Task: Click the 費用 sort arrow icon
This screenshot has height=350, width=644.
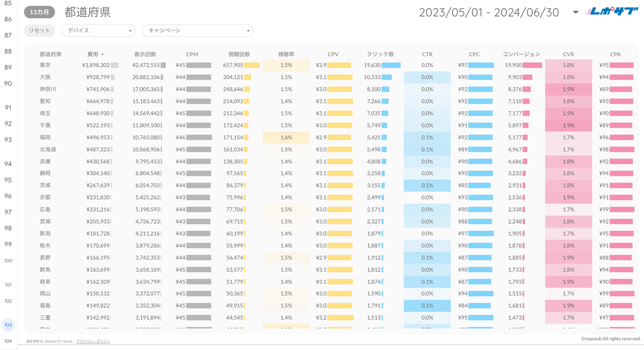Action: 103,55
